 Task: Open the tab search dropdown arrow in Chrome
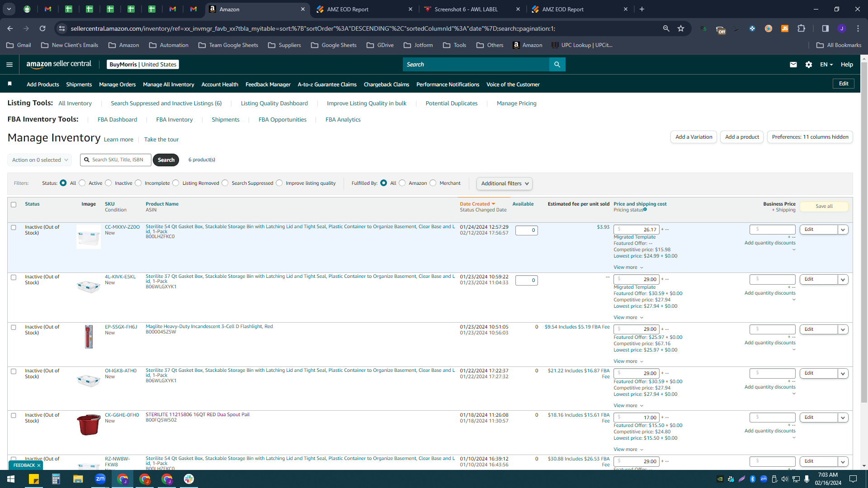point(9,9)
